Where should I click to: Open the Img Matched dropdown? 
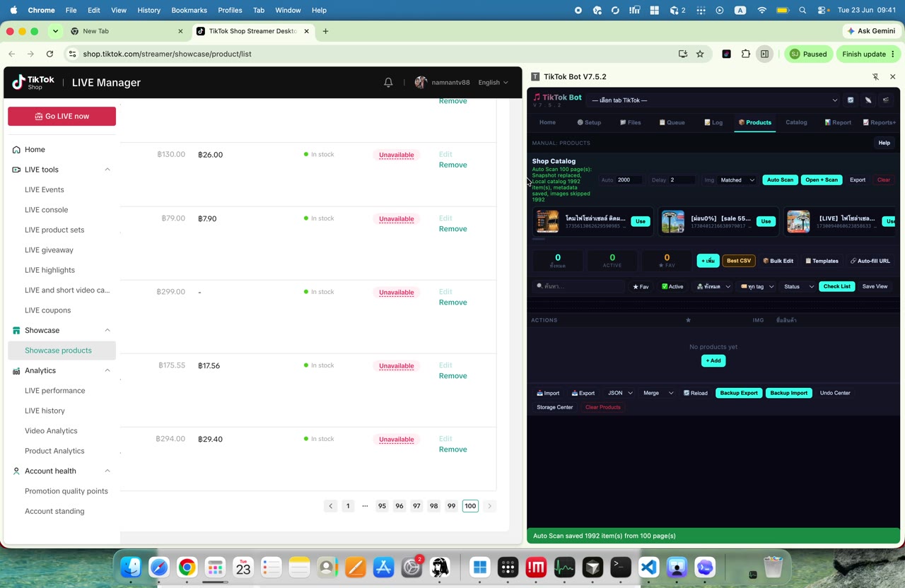(x=737, y=180)
